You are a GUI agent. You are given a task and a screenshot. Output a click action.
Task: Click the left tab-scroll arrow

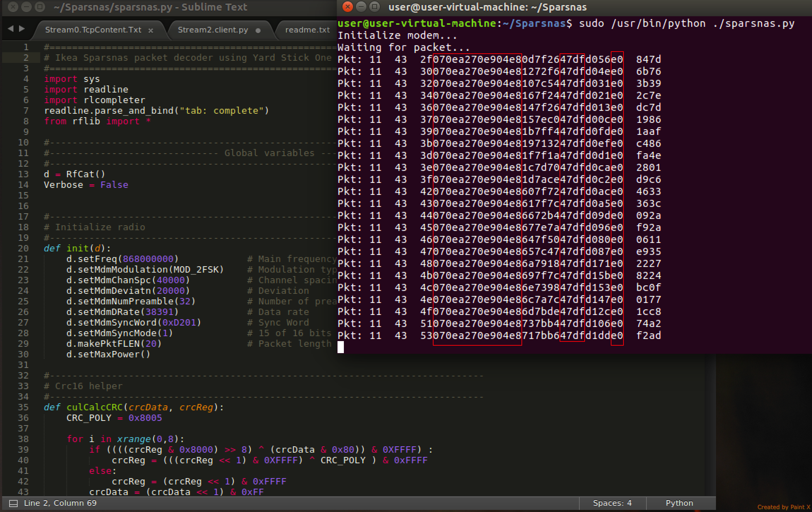tap(11, 29)
